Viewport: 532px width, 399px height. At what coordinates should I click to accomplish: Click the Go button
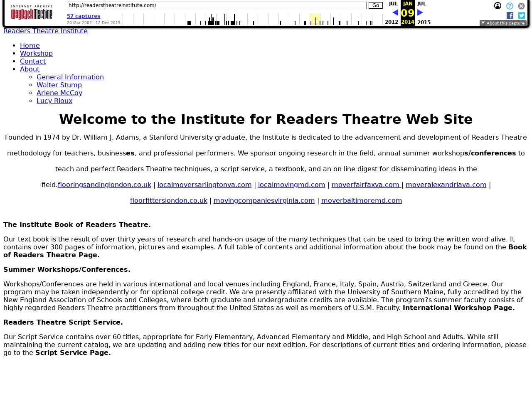coord(375,5)
